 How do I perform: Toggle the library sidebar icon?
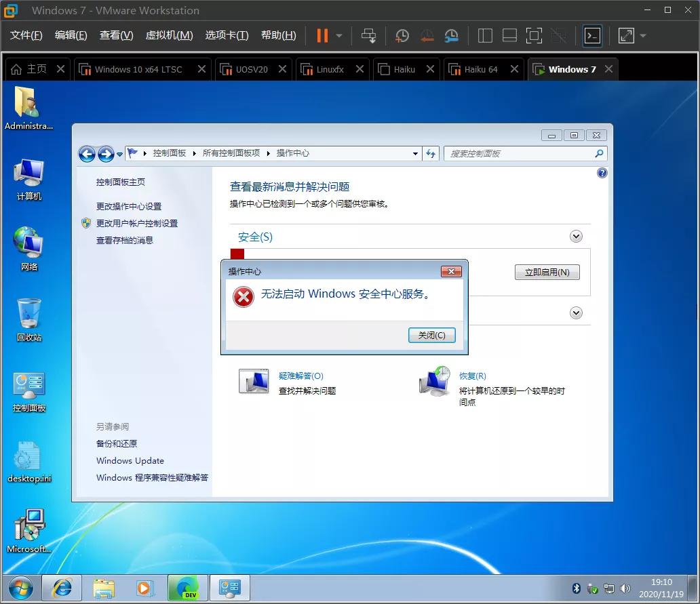485,35
